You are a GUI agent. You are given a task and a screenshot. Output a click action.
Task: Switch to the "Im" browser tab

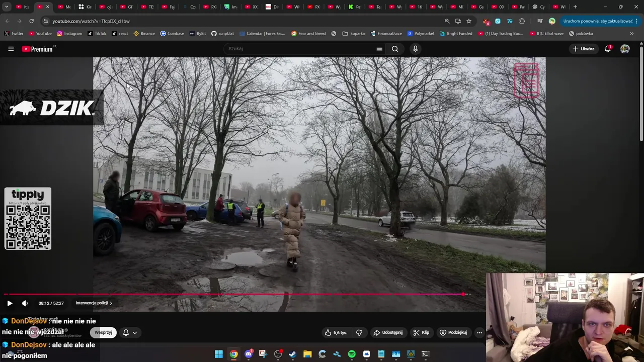(x=230, y=7)
